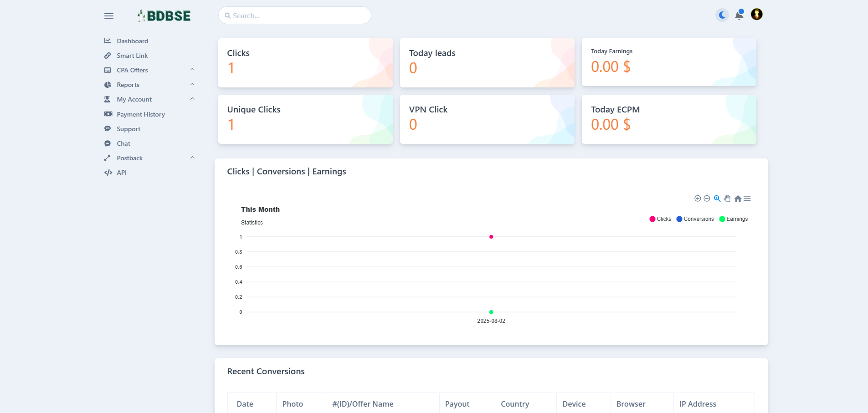Screen dimensions: 868x413
Task: Click the Postback arrows icon
Action: [108, 158]
